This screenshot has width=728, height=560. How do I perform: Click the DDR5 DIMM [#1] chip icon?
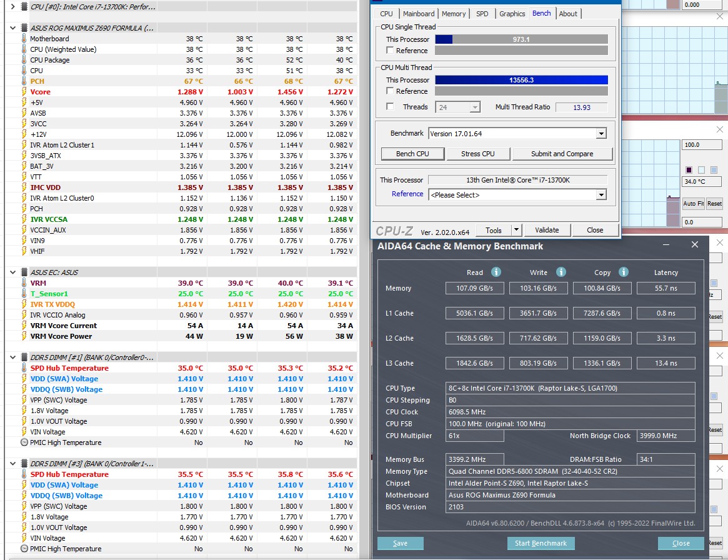point(24,357)
